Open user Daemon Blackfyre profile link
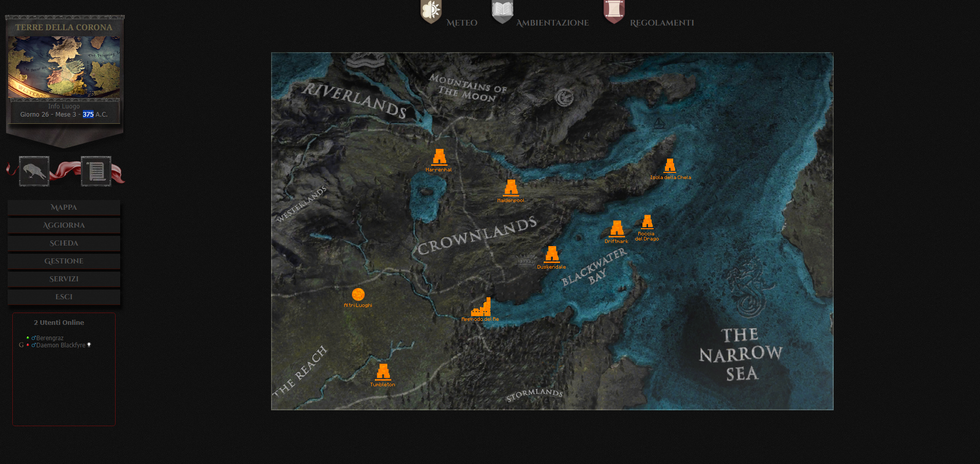980x464 pixels. (x=60, y=345)
